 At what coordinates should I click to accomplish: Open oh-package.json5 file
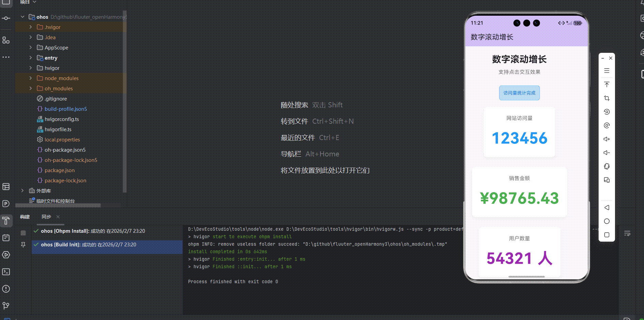tap(65, 150)
